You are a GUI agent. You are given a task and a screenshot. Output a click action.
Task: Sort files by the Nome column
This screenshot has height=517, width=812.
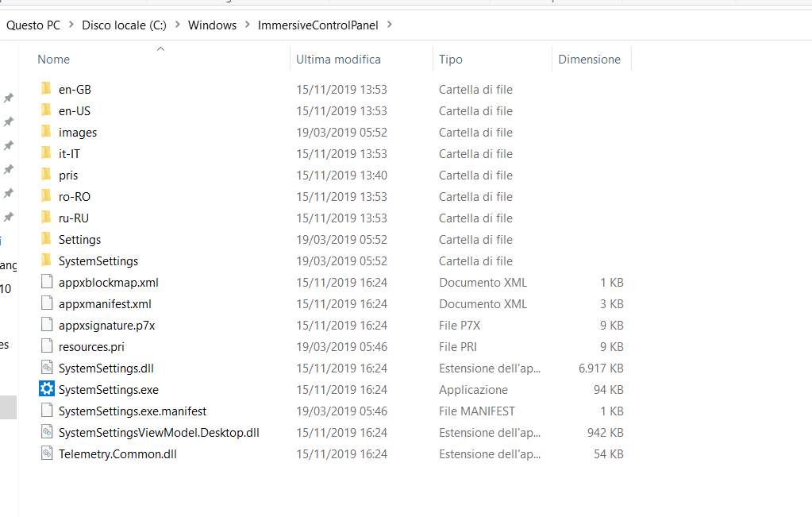tap(53, 60)
